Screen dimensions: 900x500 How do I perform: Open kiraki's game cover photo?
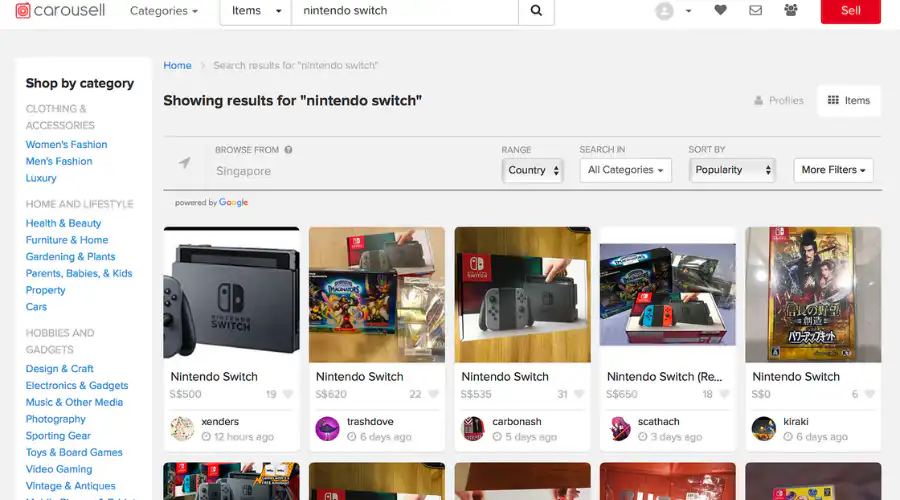tap(813, 294)
